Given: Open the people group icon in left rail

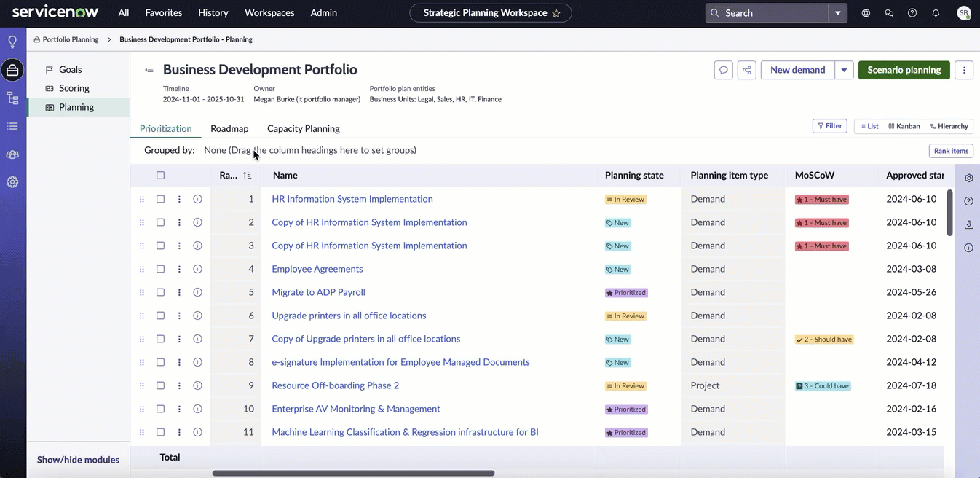Looking at the screenshot, I should coord(12,154).
